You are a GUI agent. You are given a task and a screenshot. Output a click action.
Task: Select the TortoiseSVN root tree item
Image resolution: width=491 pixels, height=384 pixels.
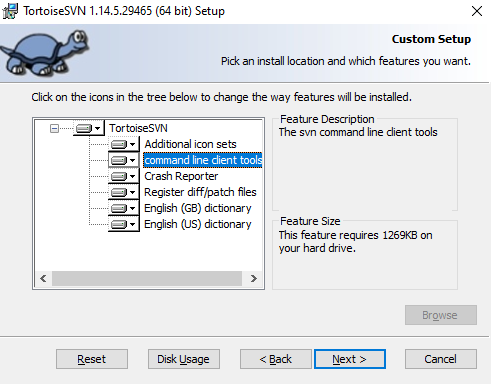[138, 128]
